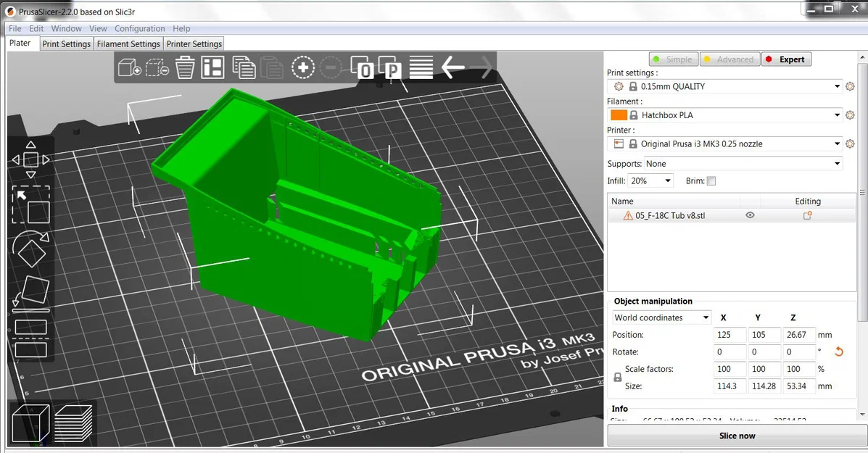The height and width of the screenshot is (453, 868).
Task: Enable the Brim checkbox
Action: pos(711,181)
